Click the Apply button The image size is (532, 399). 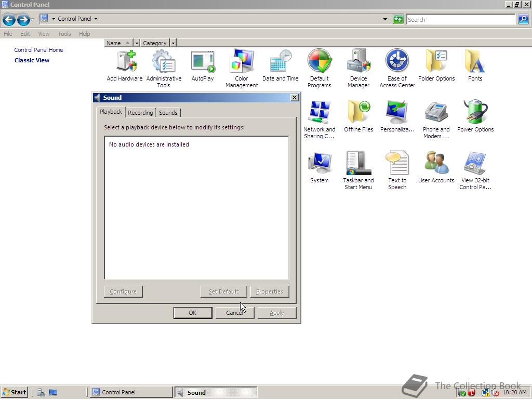coord(276,313)
